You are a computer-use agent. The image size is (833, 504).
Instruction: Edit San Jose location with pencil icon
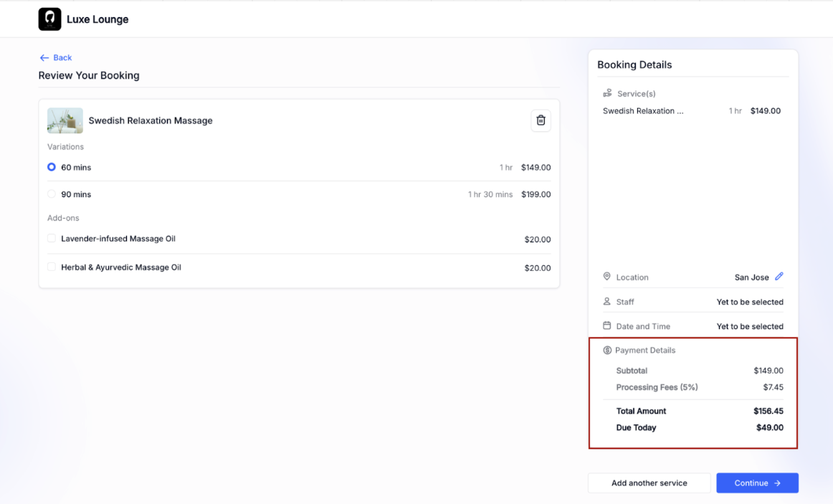point(779,277)
